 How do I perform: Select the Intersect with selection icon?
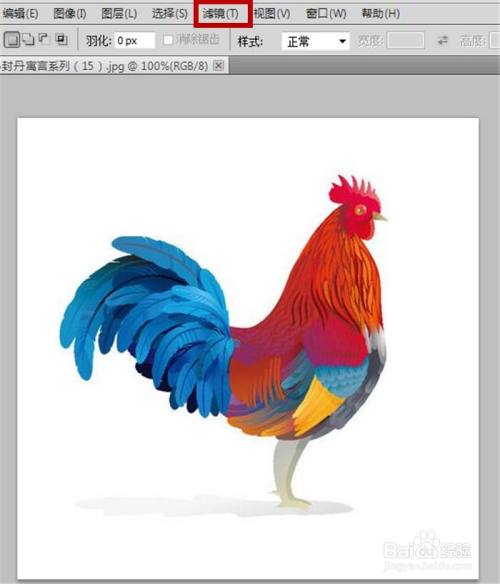[61, 39]
